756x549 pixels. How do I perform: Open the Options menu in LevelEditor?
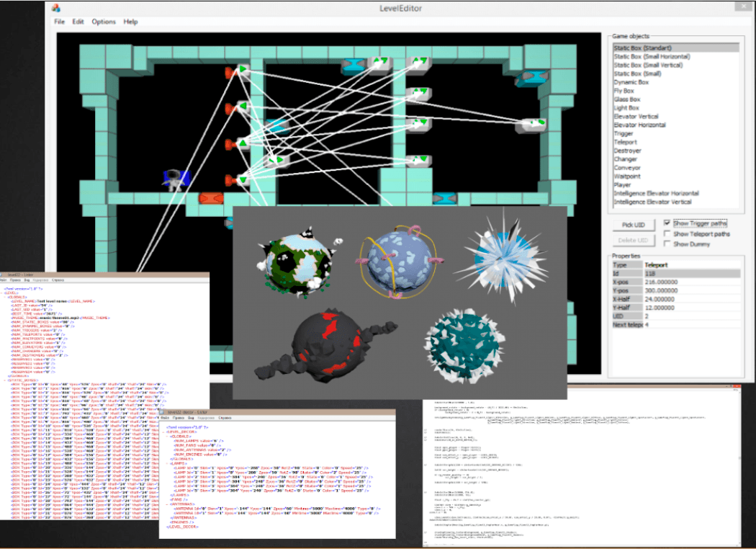104,22
